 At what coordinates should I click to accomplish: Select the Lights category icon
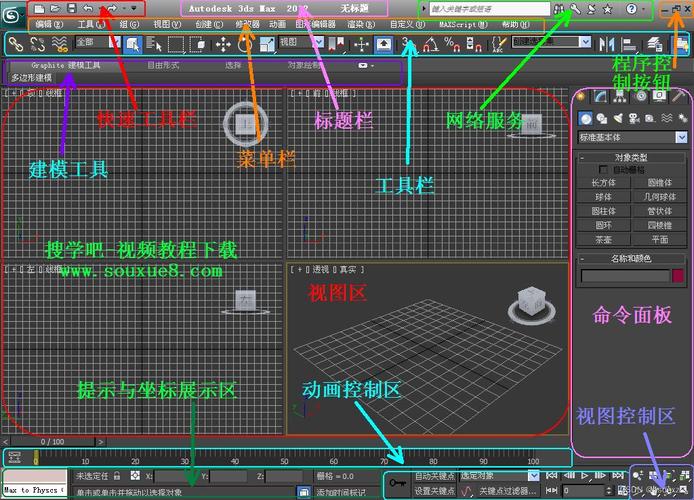pos(619,119)
